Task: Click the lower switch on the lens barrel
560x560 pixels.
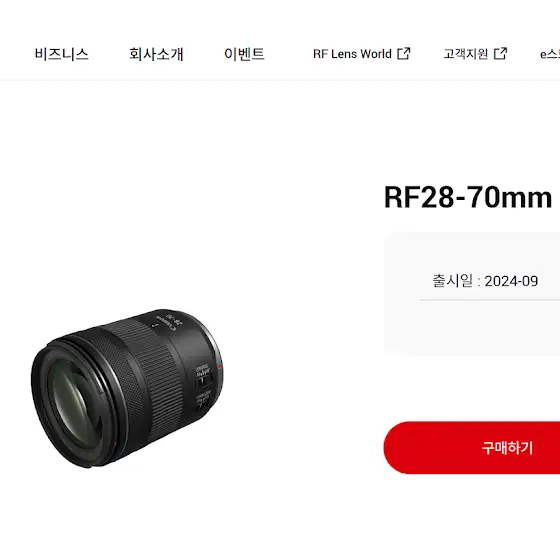Action: tap(203, 403)
